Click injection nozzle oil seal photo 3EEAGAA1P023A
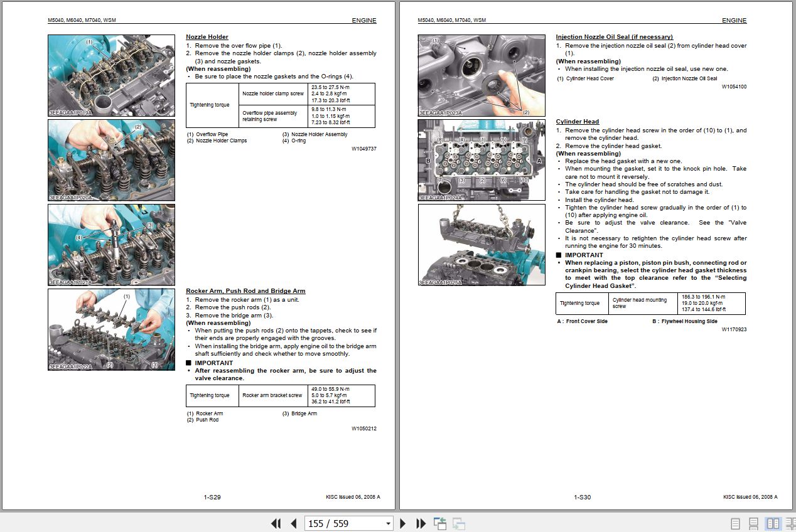The image size is (796, 532). click(481, 76)
